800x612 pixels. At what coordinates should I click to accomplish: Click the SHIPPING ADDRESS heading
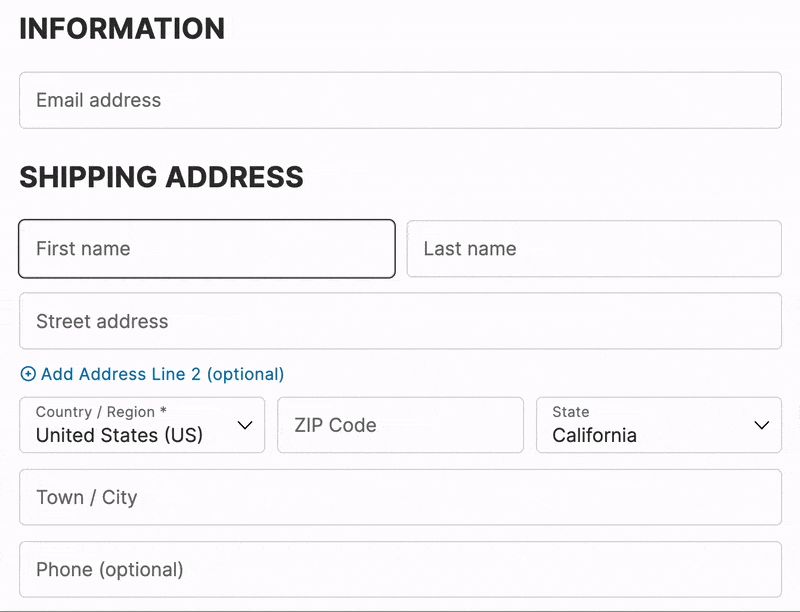click(161, 177)
